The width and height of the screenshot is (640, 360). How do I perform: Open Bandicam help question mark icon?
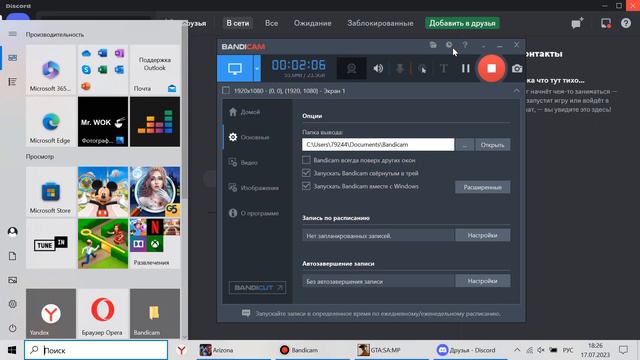465,45
